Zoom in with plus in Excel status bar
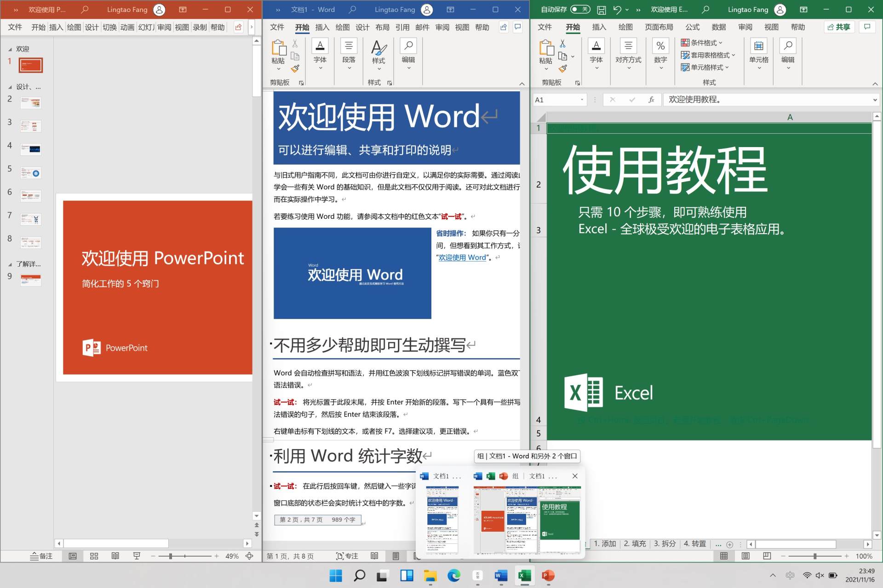The height and width of the screenshot is (588, 883). 847,556
